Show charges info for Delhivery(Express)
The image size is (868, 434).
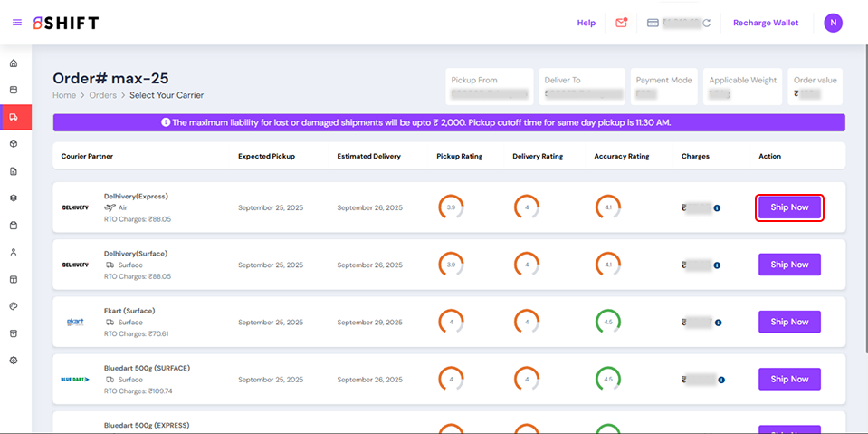pyautogui.click(x=717, y=208)
